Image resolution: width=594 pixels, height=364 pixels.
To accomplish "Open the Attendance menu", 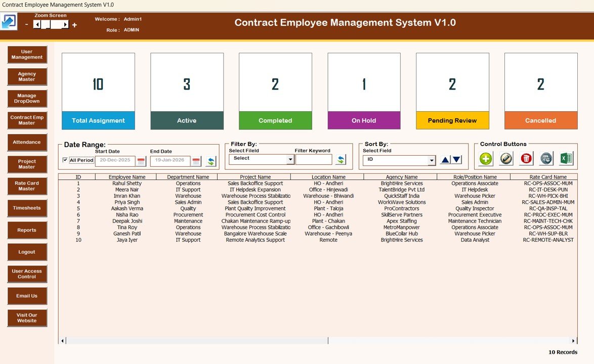I will tap(27, 143).
